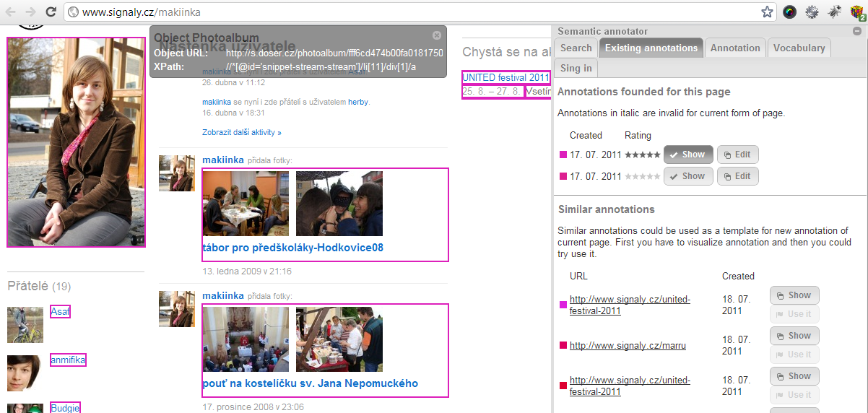Toggle Show for the five-star annotation

[688, 155]
